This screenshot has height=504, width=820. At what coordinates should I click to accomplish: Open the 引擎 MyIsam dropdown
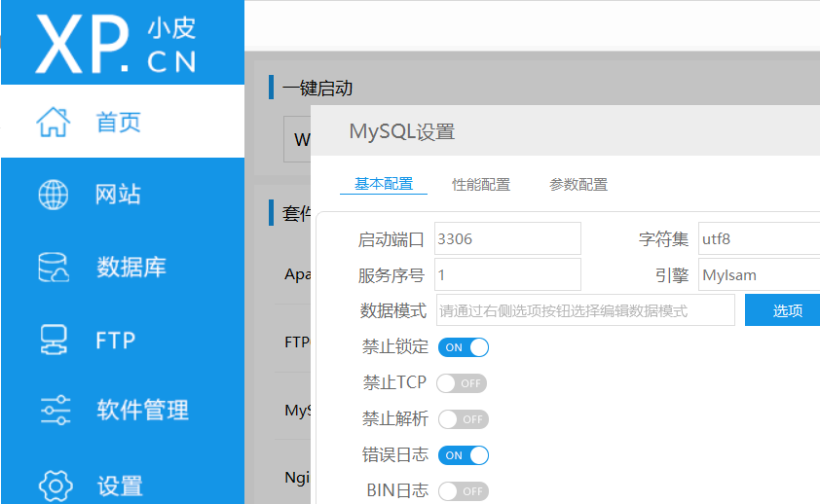point(759,274)
